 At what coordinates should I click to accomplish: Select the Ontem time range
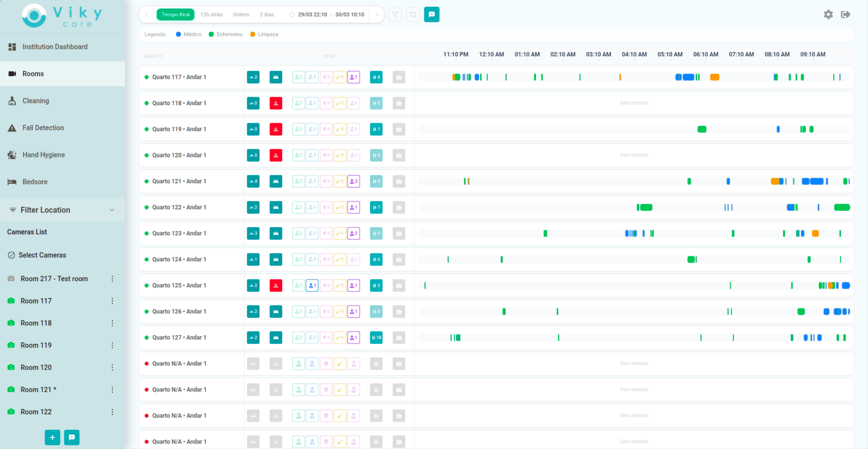tap(241, 15)
